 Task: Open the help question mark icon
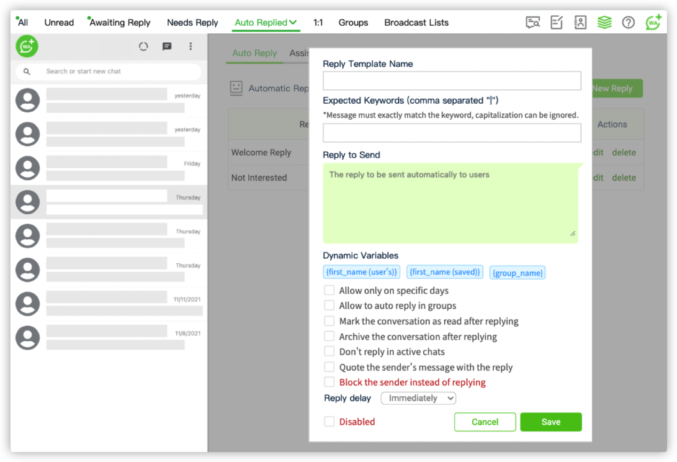click(628, 22)
